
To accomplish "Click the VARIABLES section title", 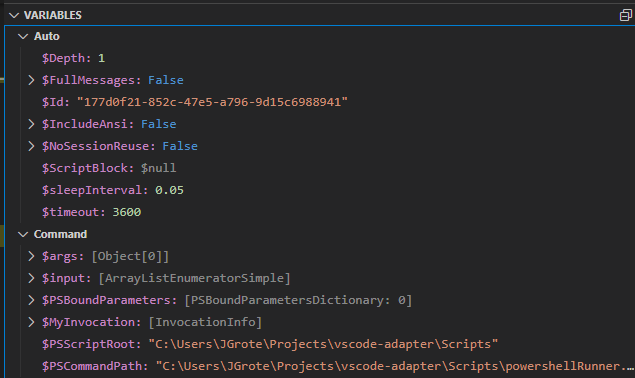I will coord(53,15).
